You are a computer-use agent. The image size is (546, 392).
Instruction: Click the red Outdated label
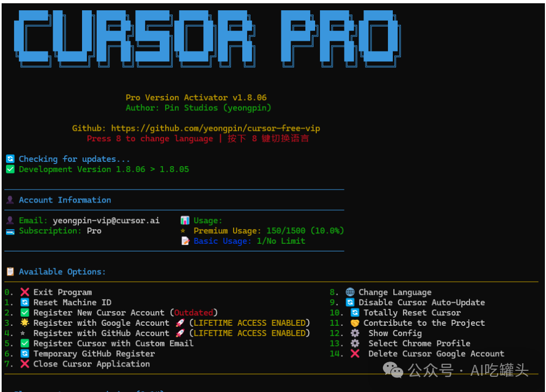pyautogui.click(x=193, y=313)
